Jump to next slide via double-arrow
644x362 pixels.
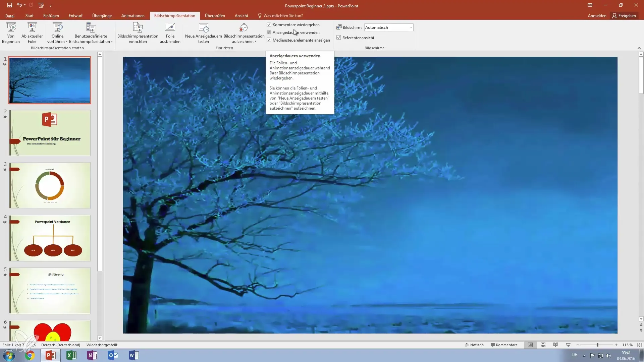(641, 330)
